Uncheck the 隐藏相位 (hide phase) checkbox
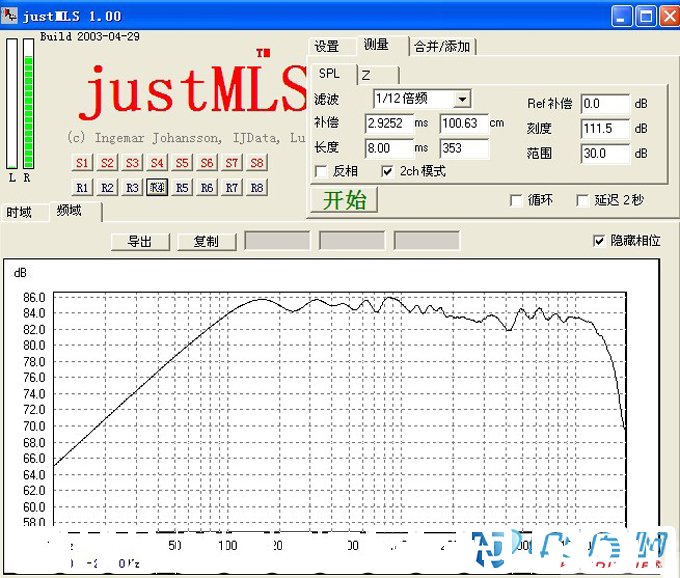Viewport: 680px width, 578px height. 598,241
